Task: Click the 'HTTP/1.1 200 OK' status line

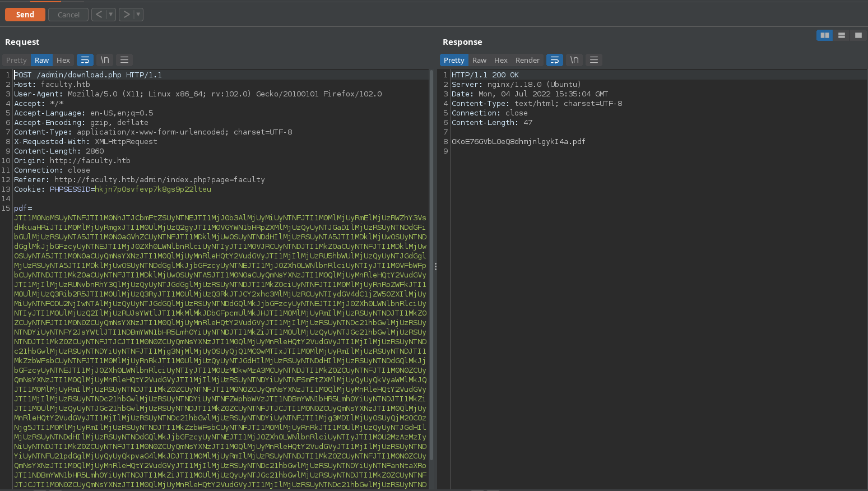Action: pyautogui.click(x=485, y=75)
